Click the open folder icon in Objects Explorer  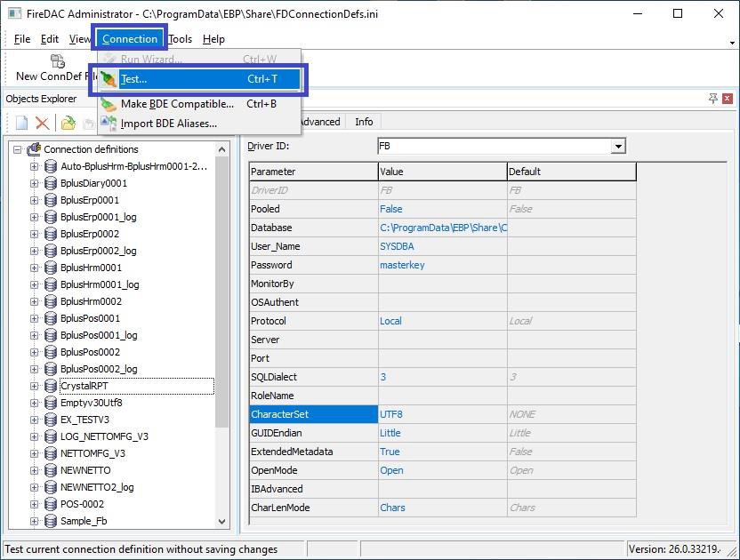(68, 124)
